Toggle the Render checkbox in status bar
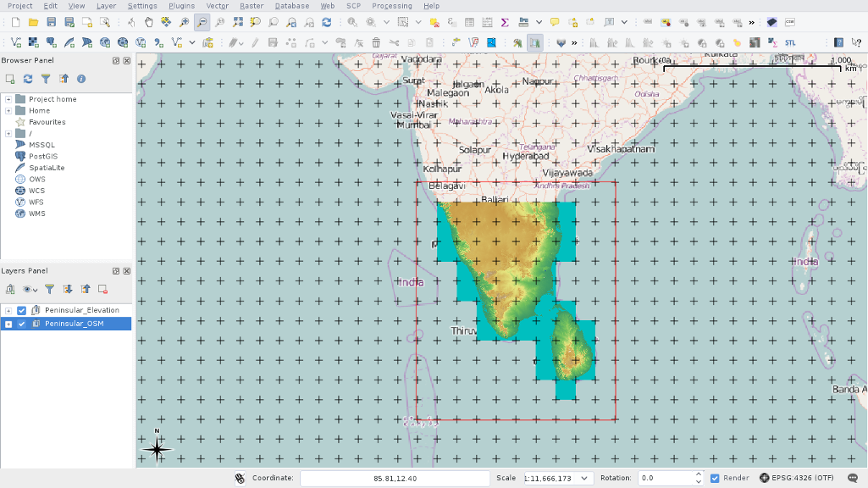 [715, 478]
